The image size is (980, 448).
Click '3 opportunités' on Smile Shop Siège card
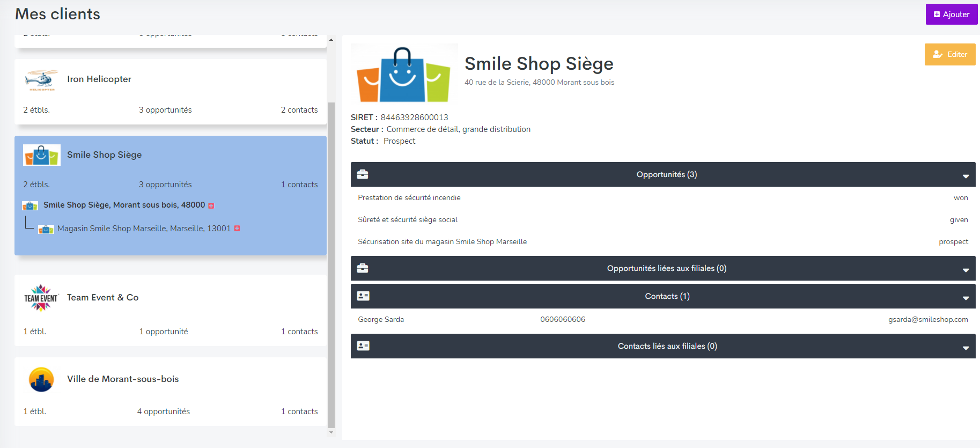[165, 184]
